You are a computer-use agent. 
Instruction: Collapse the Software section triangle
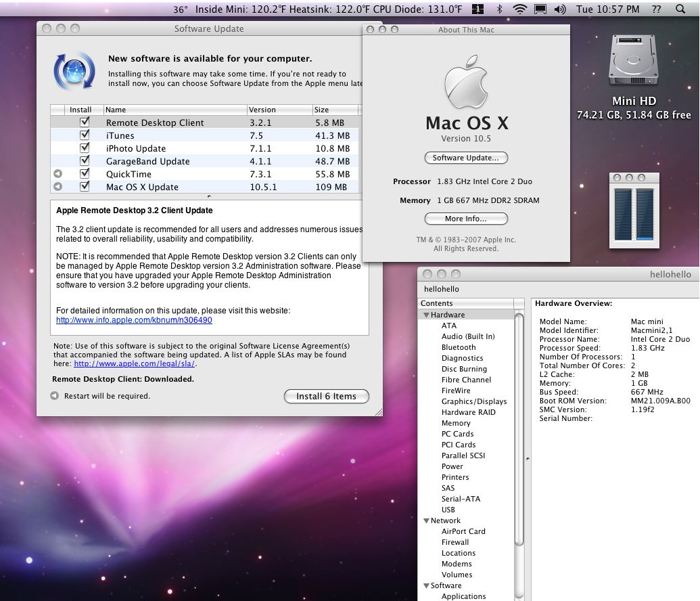(x=426, y=586)
